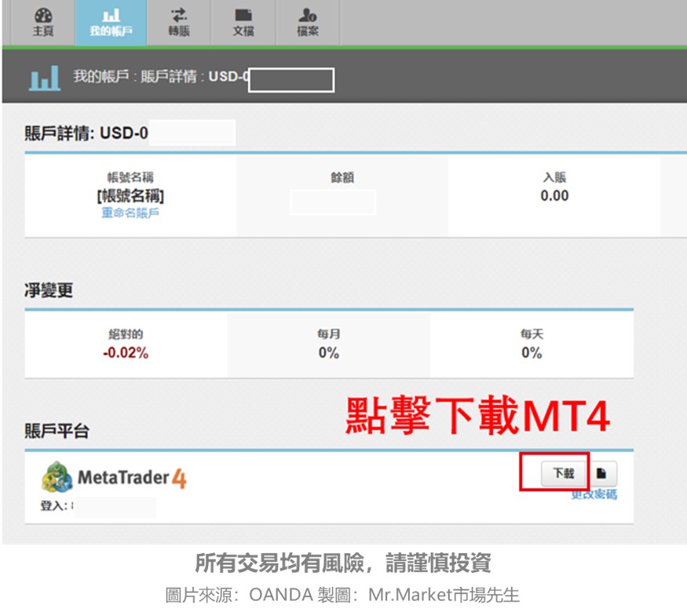Open the 主頁 home tab
This screenshot has width=687, height=616.
point(43,23)
